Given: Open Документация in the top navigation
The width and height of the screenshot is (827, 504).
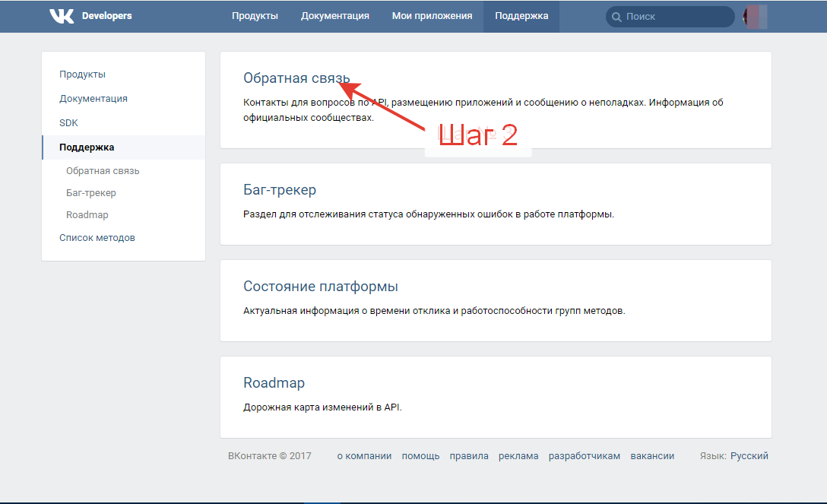Looking at the screenshot, I should tap(335, 16).
